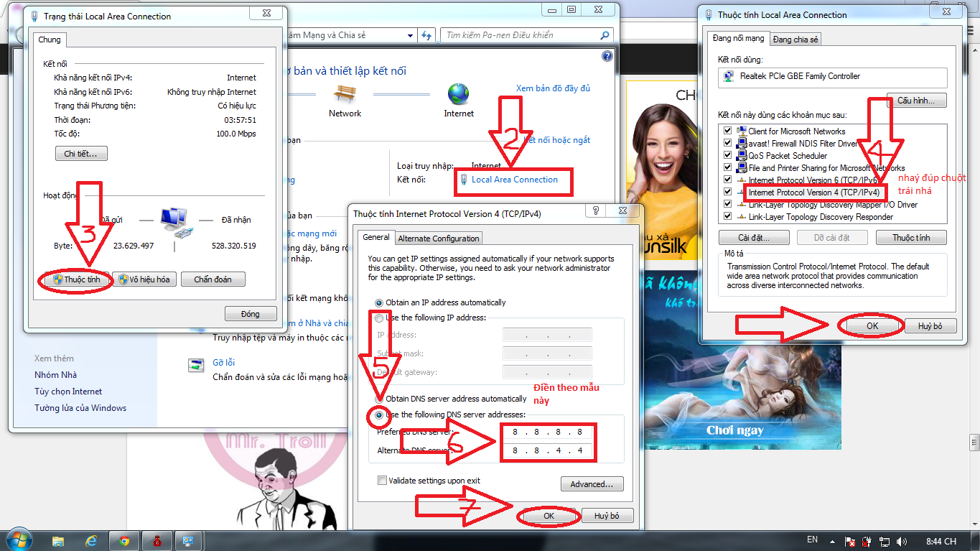Select the Chung tab in status window

click(50, 40)
